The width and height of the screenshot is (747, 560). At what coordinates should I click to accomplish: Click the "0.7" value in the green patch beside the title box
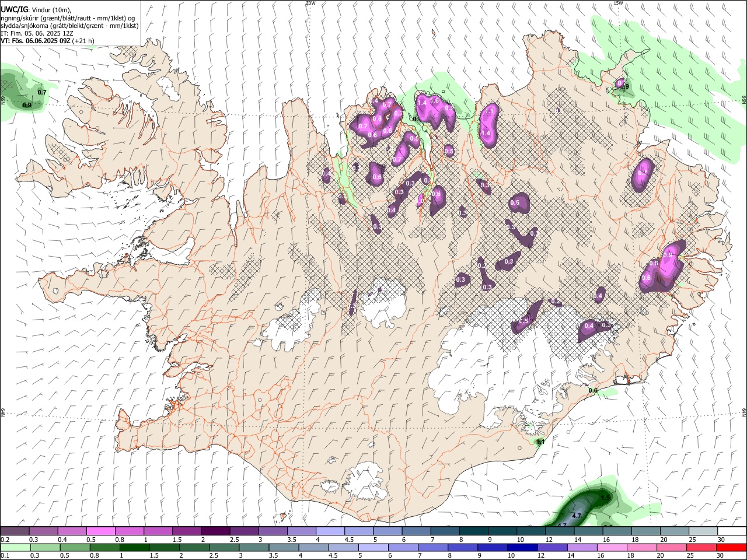(x=42, y=93)
